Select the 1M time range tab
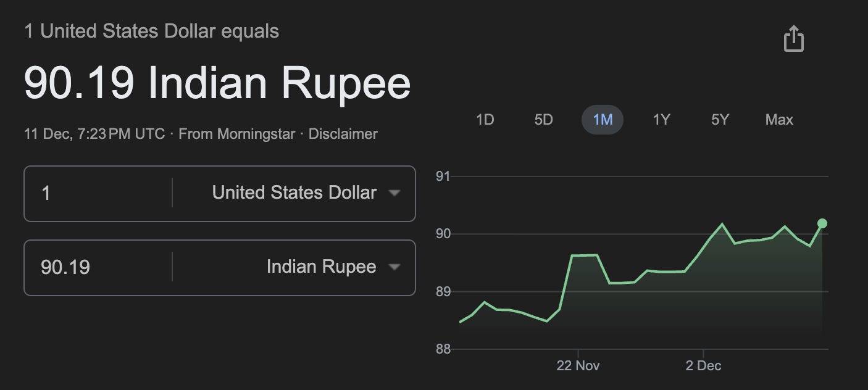This screenshot has height=390, width=868. [x=603, y=120]
